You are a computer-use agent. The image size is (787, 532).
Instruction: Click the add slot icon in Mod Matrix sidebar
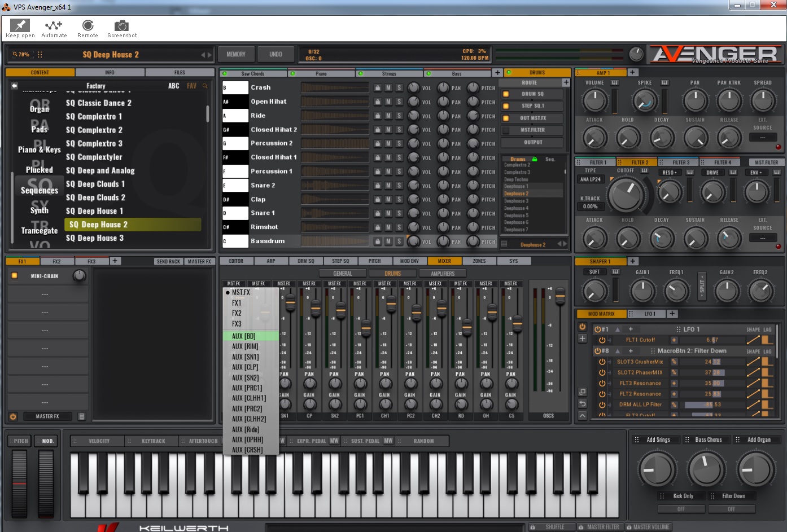pos(582,338)
